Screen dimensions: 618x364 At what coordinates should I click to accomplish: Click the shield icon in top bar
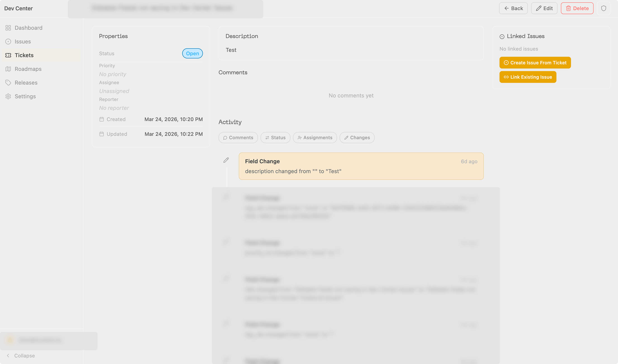click(x=603, y=8)
